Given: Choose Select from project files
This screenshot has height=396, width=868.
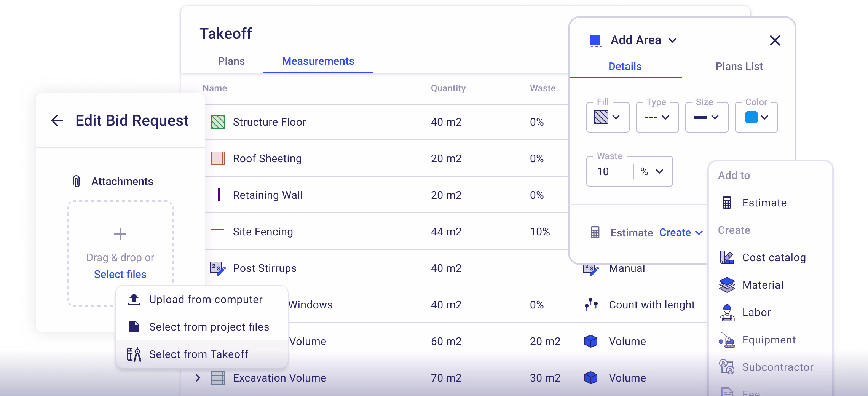Looking at the screenshot, I should (202, 327).
